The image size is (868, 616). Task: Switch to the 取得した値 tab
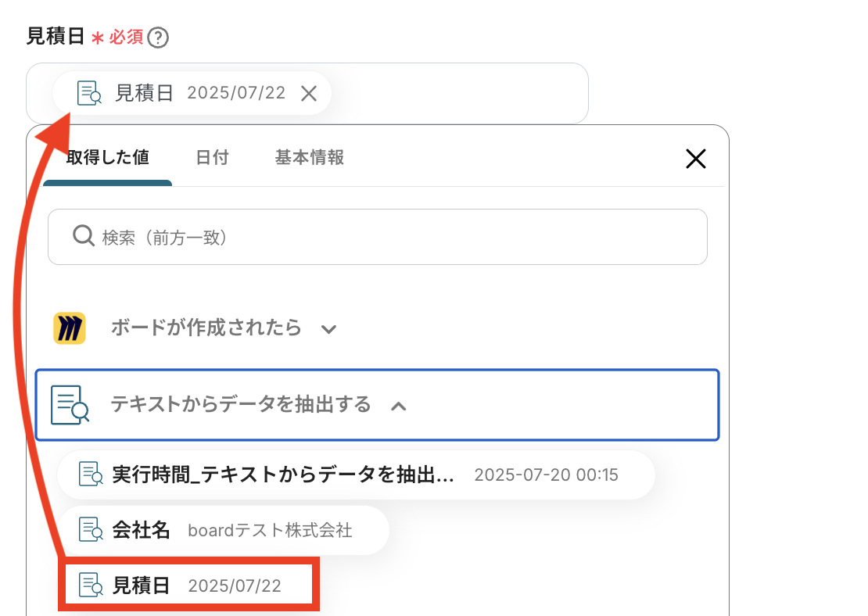coord(108,158)
